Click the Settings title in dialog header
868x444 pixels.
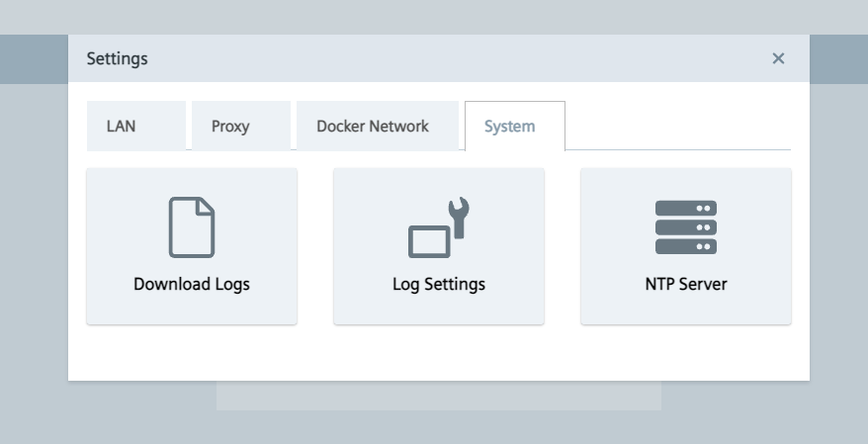click(x=117, y=58)
